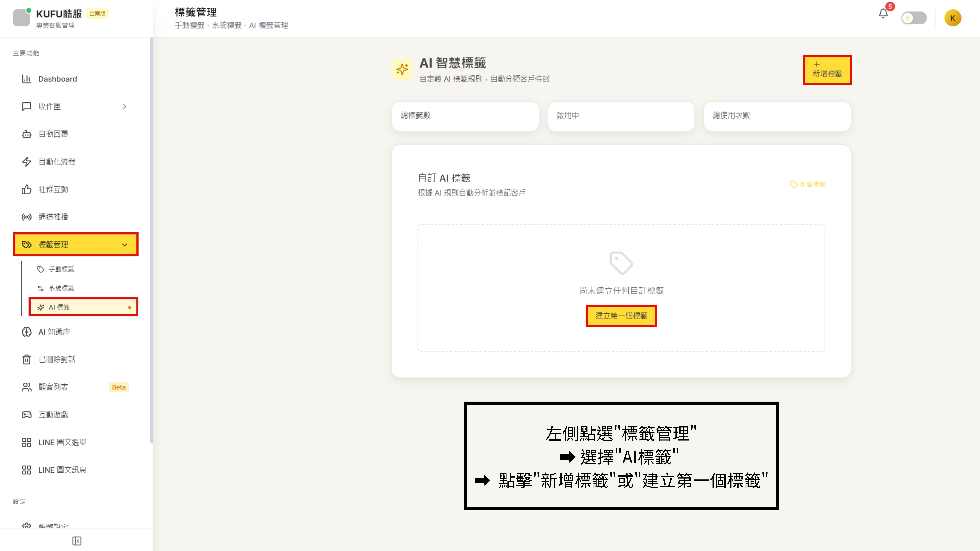
Task: Click the 互動遊戲 gamepad icon
Action: (x=26, y=415)
